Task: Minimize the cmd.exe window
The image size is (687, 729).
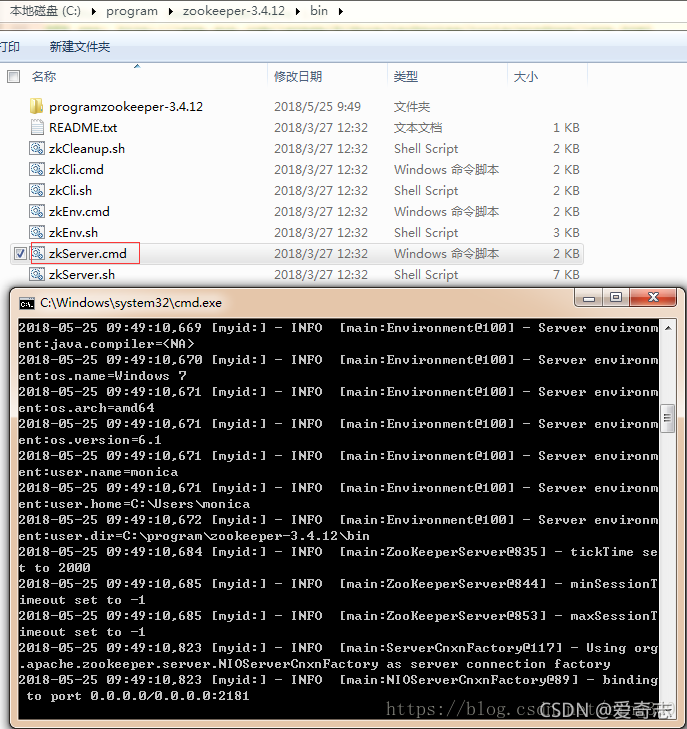Action: point(589,298)
